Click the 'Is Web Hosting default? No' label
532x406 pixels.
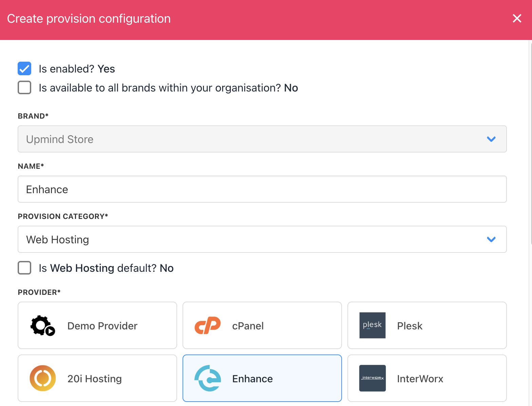[106, 268]
